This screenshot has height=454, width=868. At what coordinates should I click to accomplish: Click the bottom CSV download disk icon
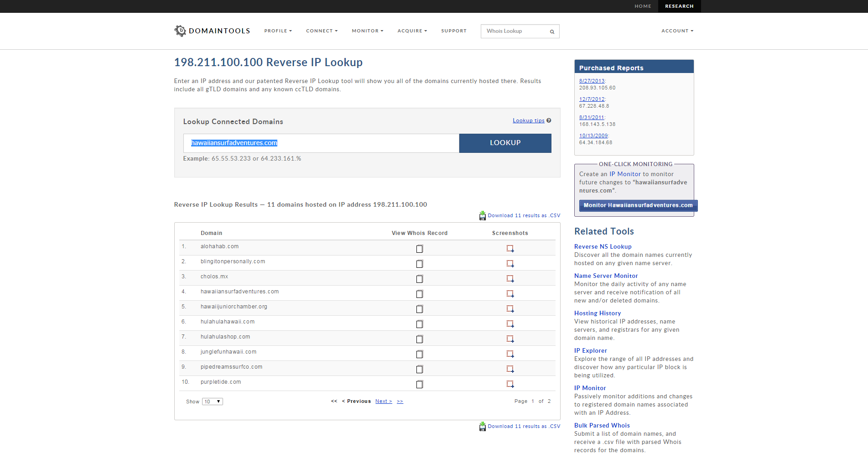tap(482, 427)
